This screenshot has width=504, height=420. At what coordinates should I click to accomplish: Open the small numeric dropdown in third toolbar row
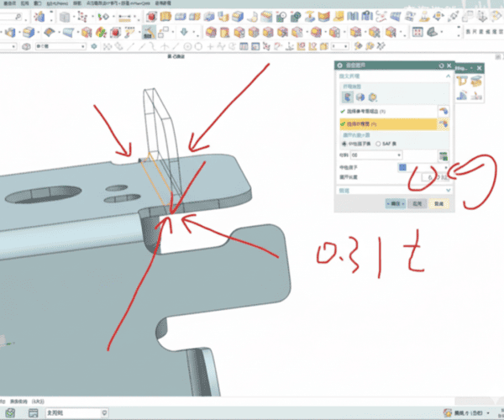tap(339, 46)
